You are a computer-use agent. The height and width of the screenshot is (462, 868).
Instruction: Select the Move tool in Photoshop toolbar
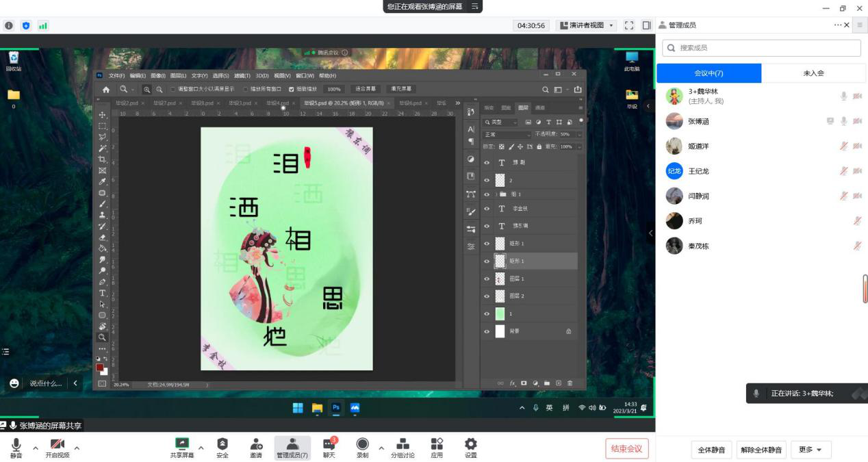[103, 115]
